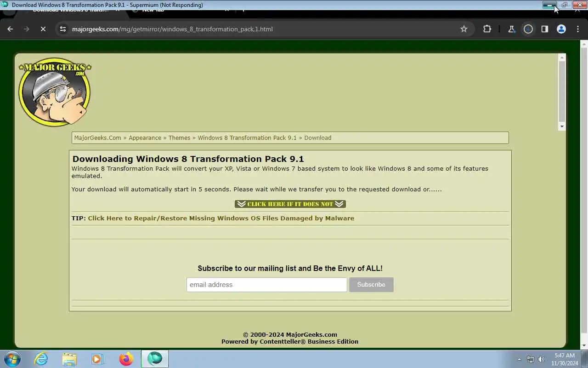Open the Repair/Restore Missing Windows OS Files link
The width and height of the screenshot is (588, 368).
coord(221,218)
